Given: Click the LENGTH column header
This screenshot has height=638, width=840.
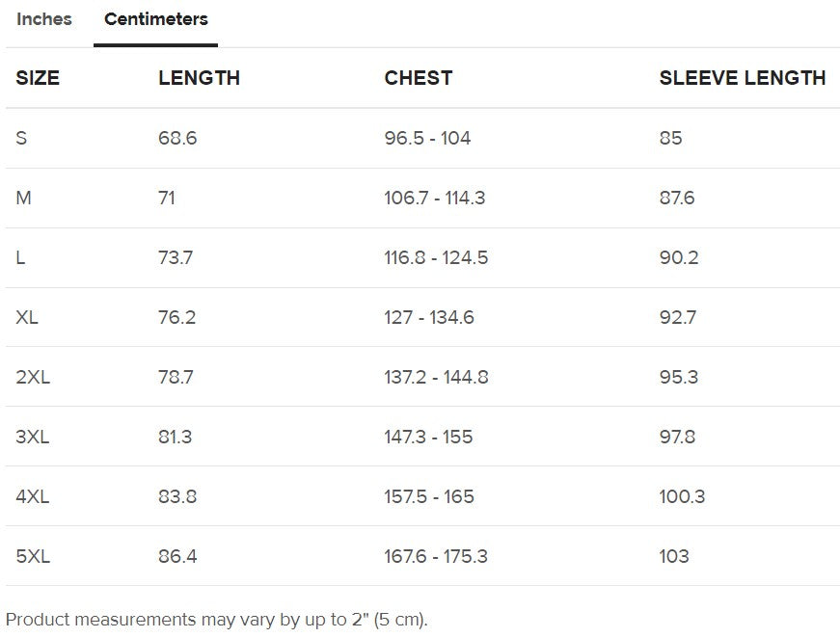Looking at the screenshot, I should [x=199, y=78].
